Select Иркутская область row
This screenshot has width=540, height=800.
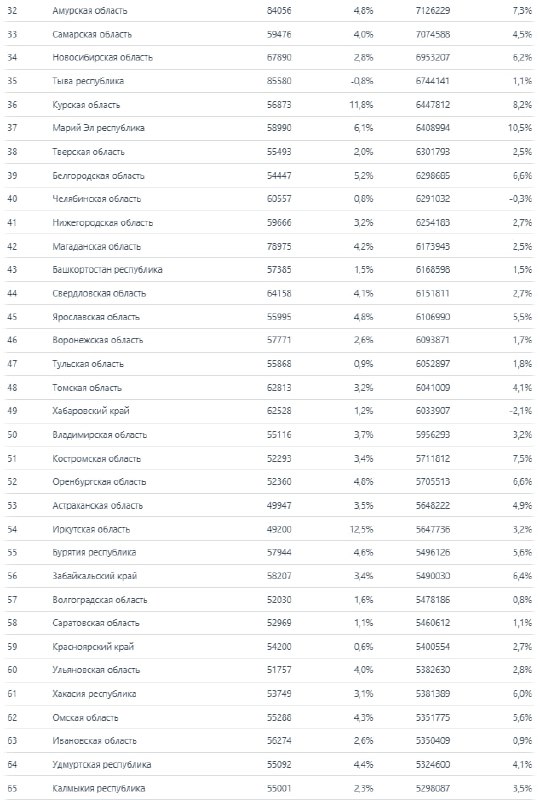tap(270, 530)
